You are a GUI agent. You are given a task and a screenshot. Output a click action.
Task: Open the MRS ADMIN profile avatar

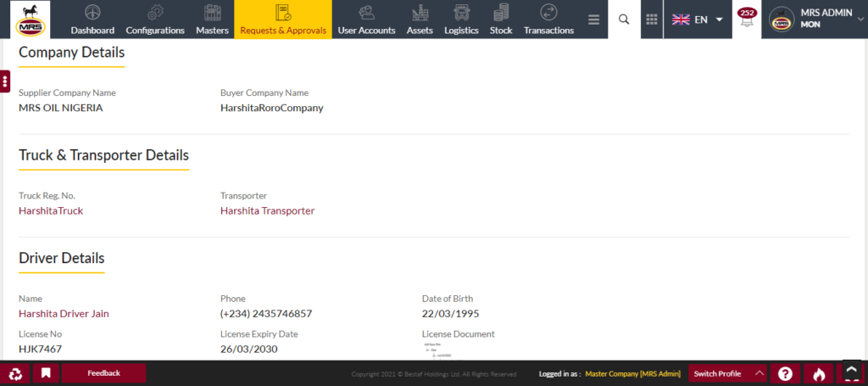click(782, 20)
